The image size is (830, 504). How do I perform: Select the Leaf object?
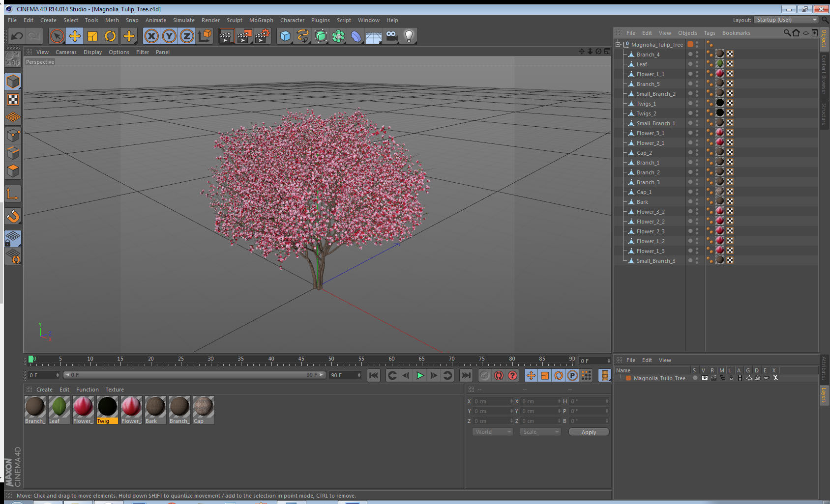(642, 64)
